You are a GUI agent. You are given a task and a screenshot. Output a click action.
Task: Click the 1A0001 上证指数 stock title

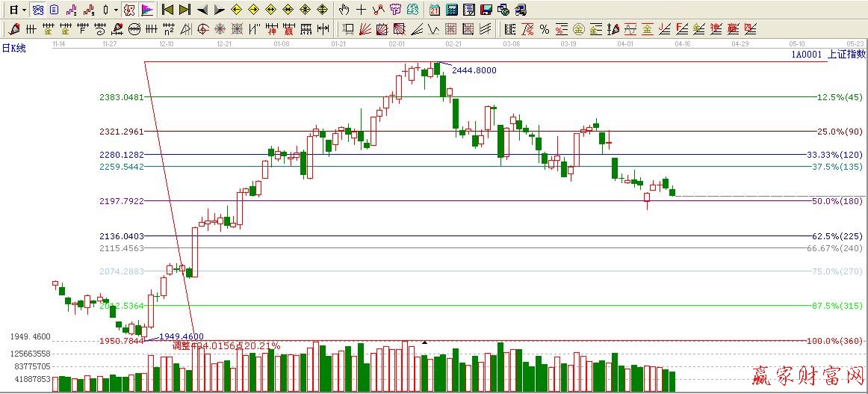pyautogui.click(x=828, y=54)
